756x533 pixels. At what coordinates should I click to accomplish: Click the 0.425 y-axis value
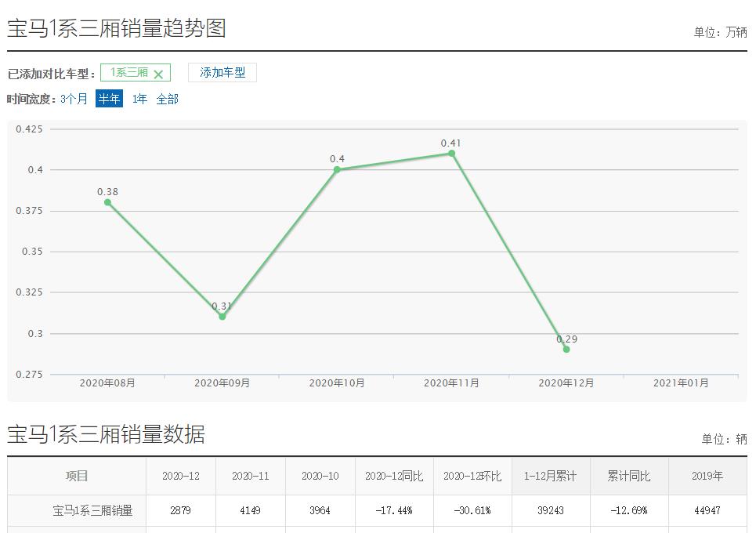click(29, 129)
